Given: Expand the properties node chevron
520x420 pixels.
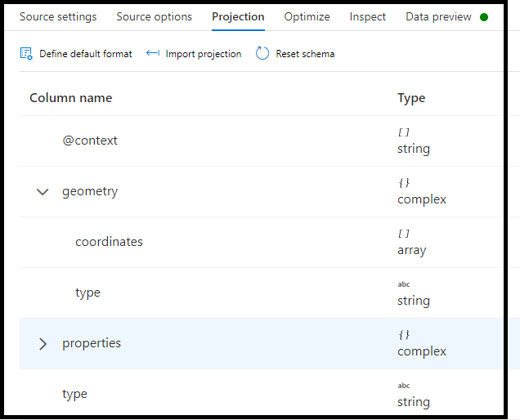Looking at the screenshot, I should tap(43, 344).
